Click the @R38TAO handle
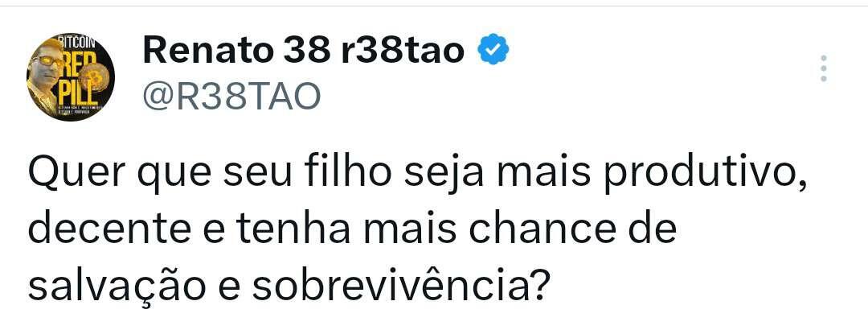868x334 pixels. (232, 97)
